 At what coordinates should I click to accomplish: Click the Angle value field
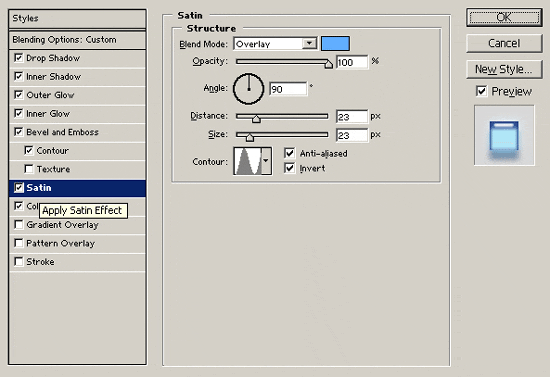coord(288,89)
